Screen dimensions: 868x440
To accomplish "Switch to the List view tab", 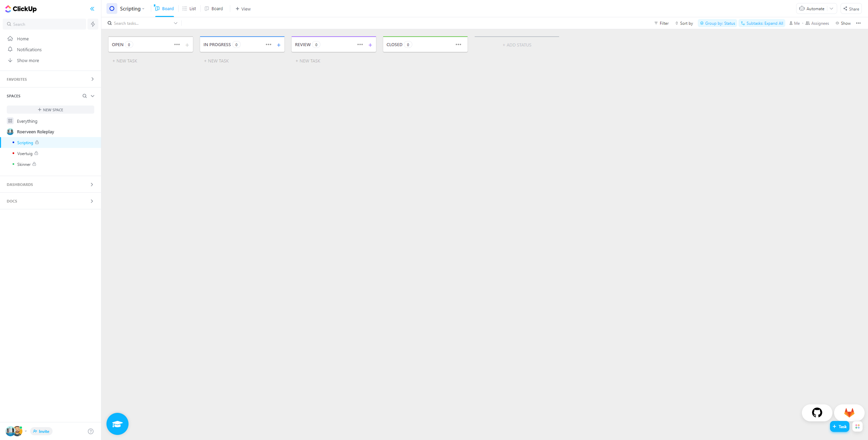I will (x=189, y=9).
